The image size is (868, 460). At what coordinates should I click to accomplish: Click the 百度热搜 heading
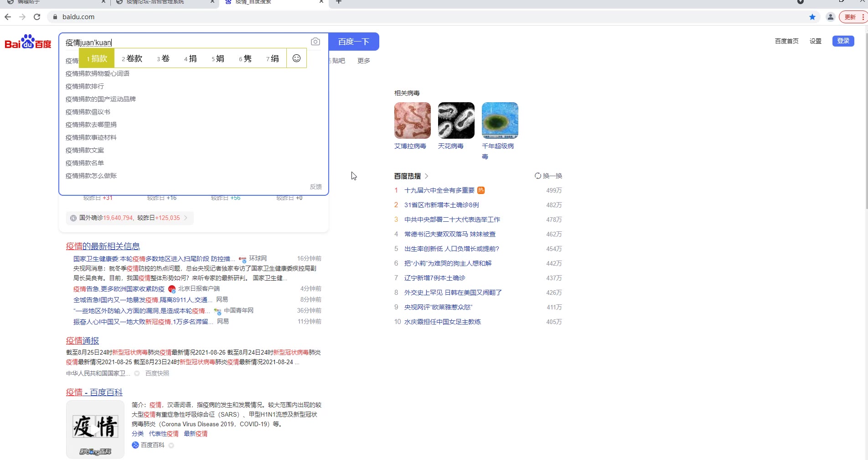408,176
